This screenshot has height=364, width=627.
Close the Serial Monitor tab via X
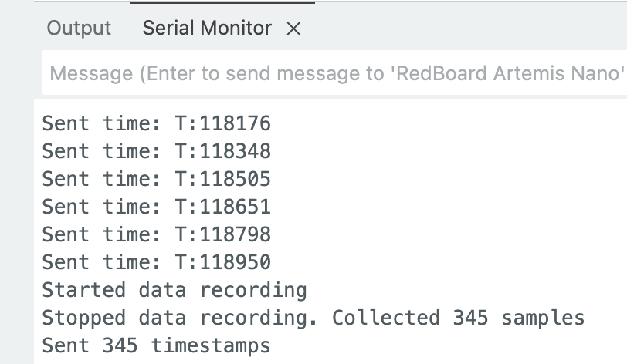pyautogui.click(x=293, y=29)
